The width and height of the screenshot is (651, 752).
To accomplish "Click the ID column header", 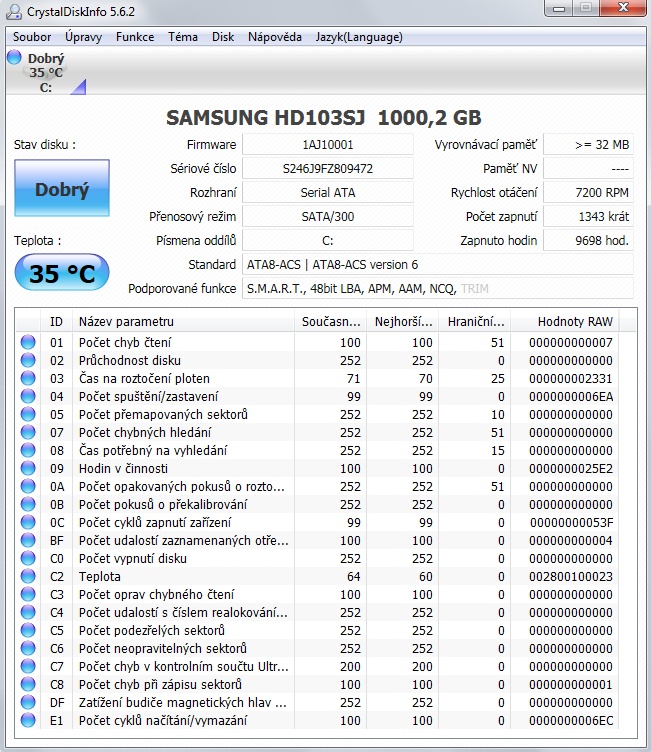I will (57, 321).
